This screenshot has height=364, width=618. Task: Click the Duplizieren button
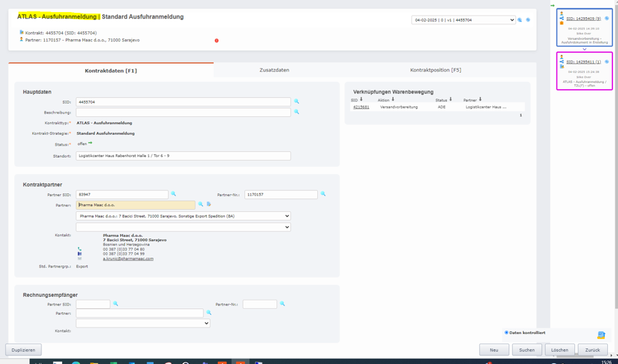coord(24,350)
